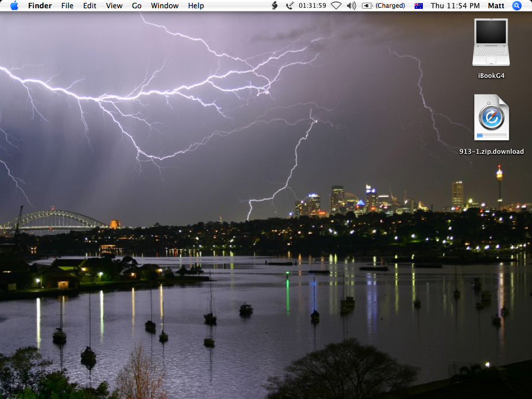Open the Help menu

click(x=196, y=6)
